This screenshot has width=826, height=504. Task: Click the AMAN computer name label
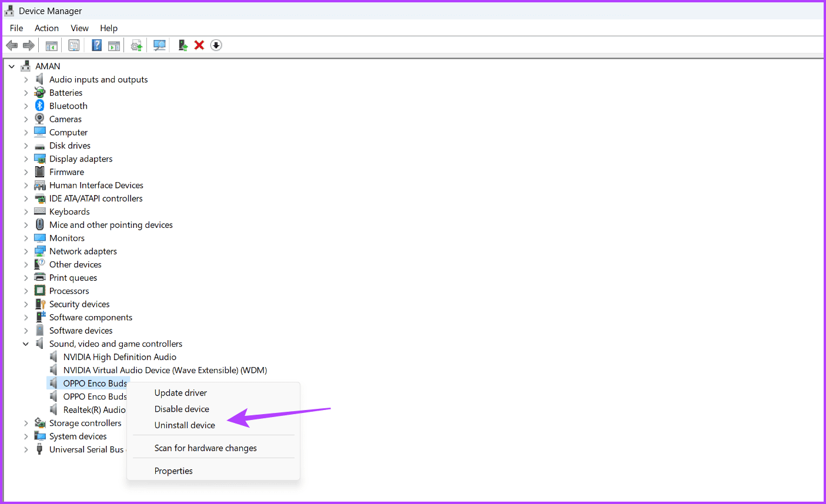tap(48, 66)
